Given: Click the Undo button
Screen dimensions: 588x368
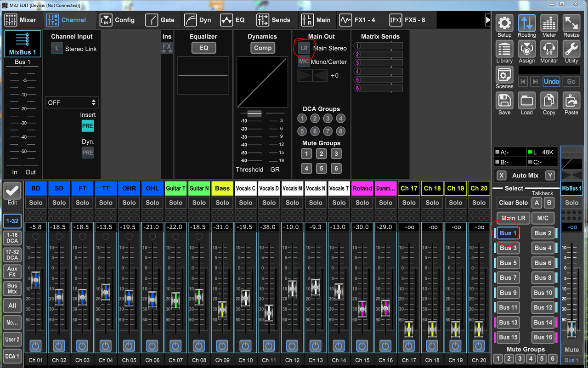Looking at the screenshot, I should click(551, 81).
